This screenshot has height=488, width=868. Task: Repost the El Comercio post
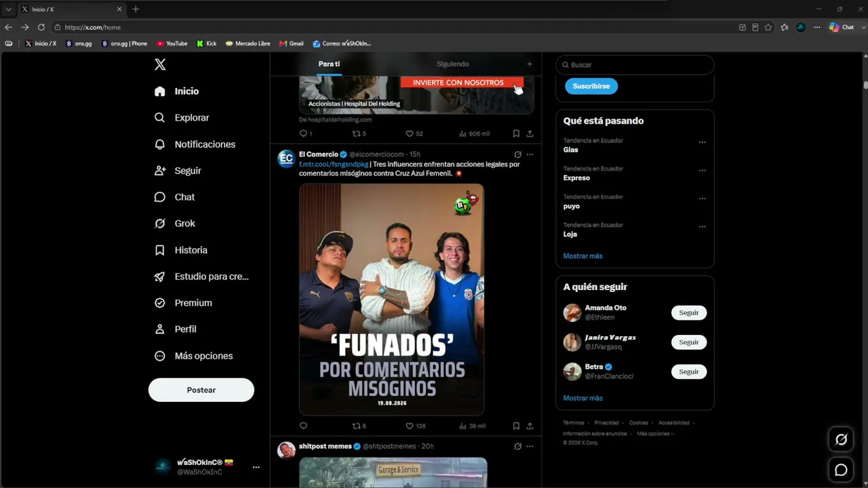pyautogui.click(x=359, y=426)
